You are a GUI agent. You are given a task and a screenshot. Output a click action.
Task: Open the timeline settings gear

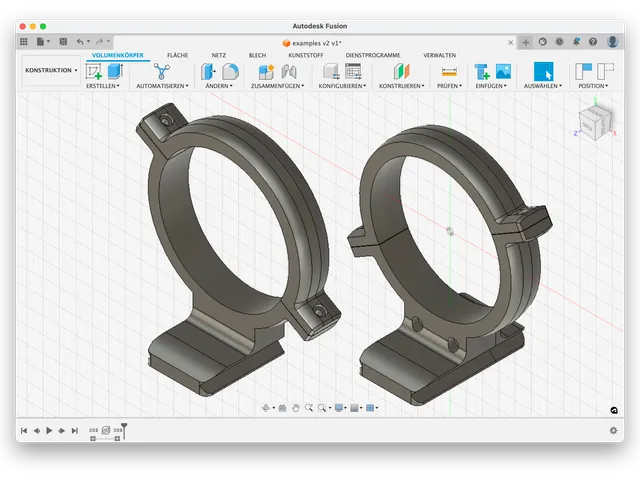tap(613, 431)
